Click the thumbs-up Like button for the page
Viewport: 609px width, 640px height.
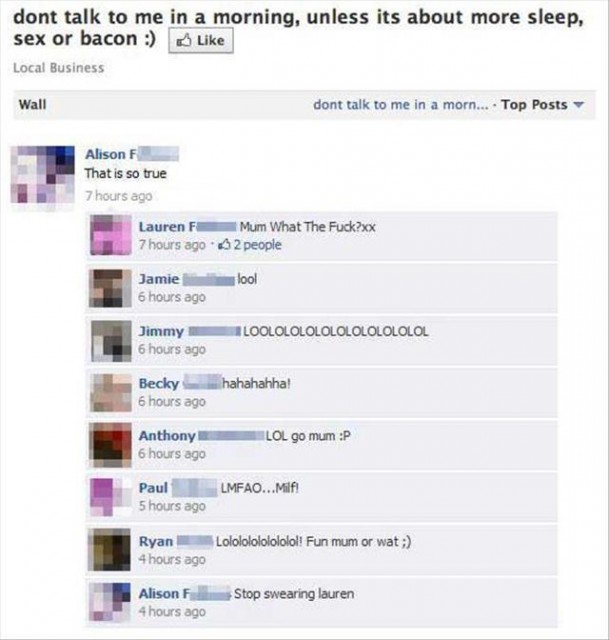pos(201,40)
